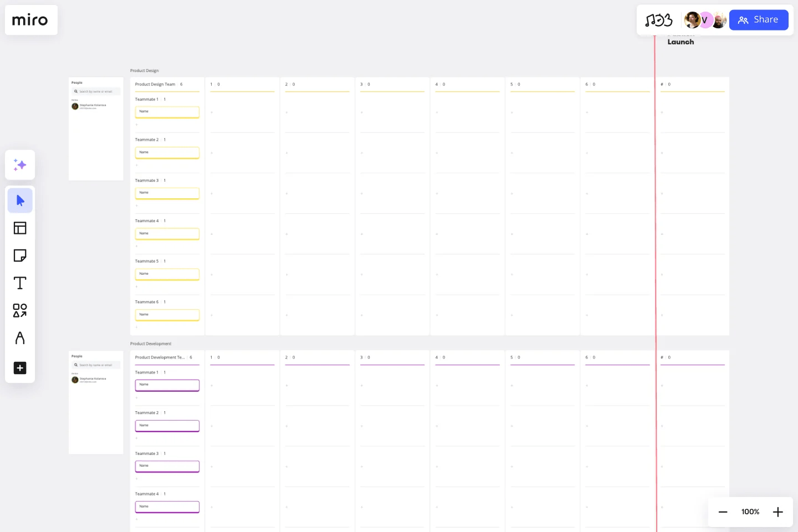Select the Sticky note tool

pyautogui.click(x=20, y=255)
